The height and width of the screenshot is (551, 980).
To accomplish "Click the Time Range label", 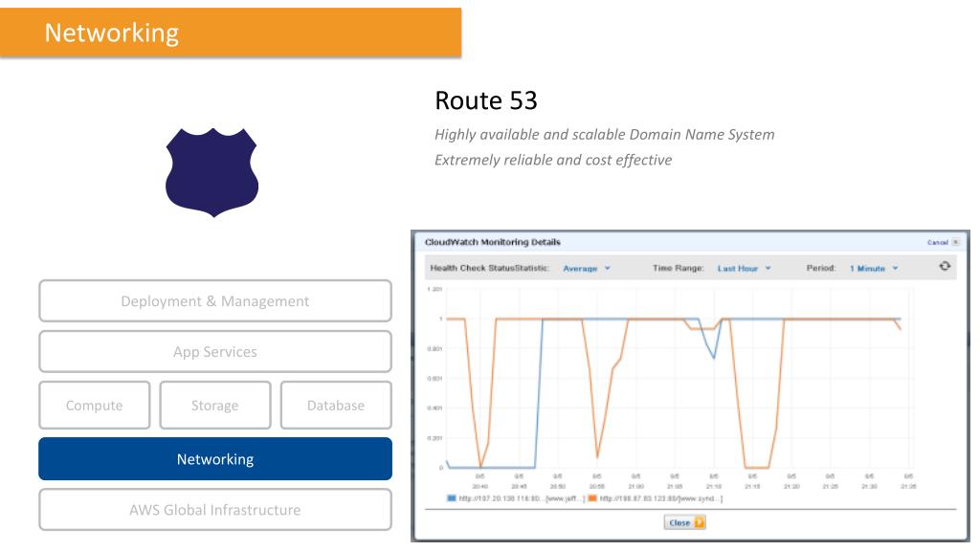I will (x=679, y=268).
